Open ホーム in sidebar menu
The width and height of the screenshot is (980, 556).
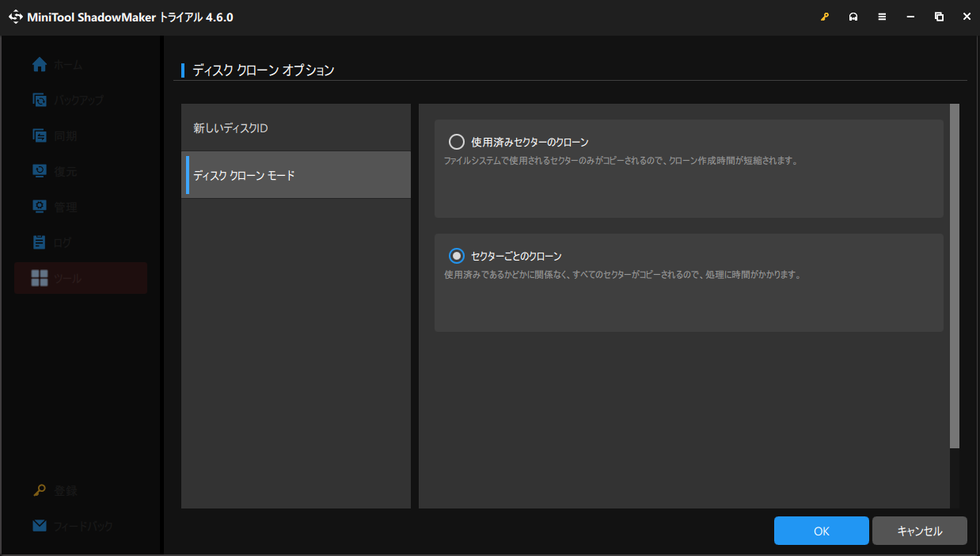click(68, 65)
